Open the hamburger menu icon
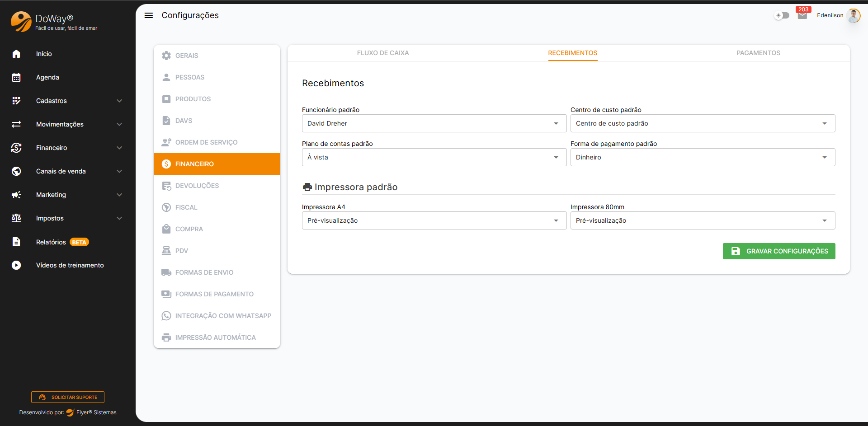 pos(148,15)
